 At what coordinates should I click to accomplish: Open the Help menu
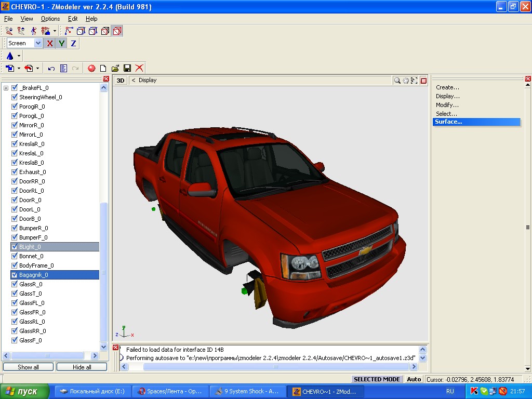pos(91,19)
